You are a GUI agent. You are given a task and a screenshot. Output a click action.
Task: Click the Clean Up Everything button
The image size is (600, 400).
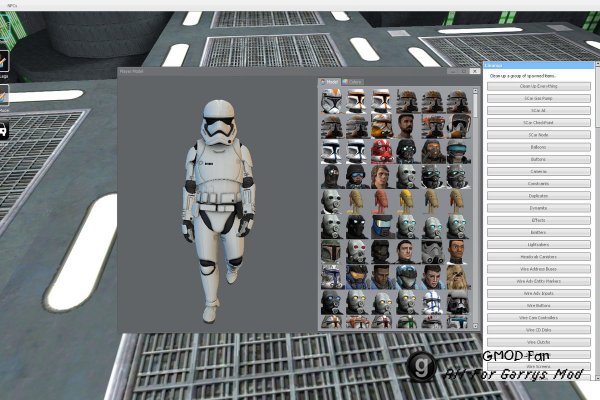click(538, 86)
